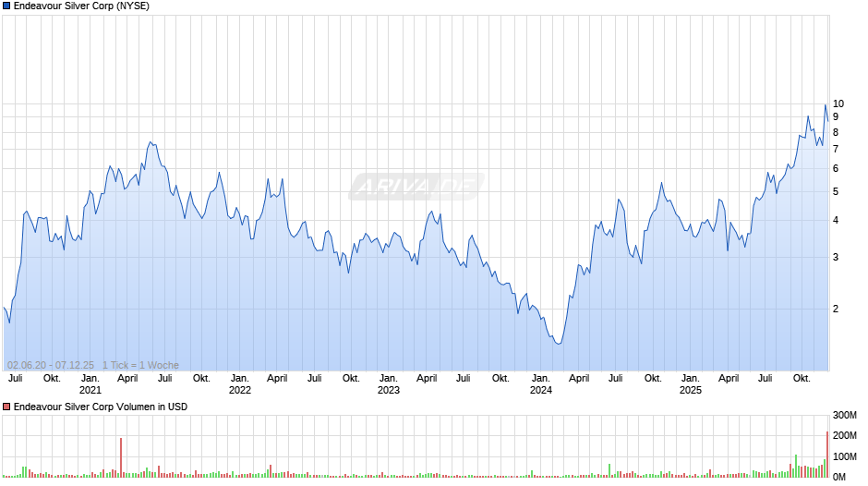Click the date range text '02.06.20 - 07.12.25'
Image resolution: width=868 pixels, height=486 pixels.
pyautogui.click(x=51, y=365)
